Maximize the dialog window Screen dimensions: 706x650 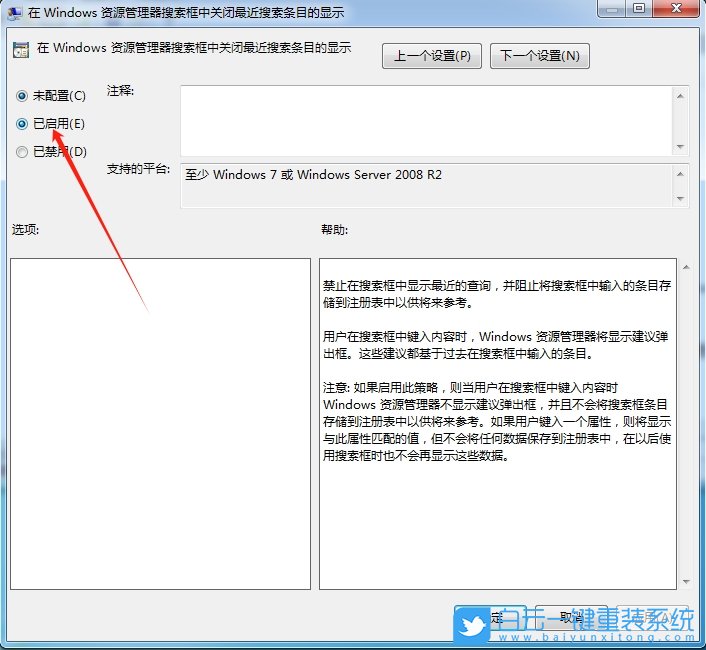[x=639, y=8]
